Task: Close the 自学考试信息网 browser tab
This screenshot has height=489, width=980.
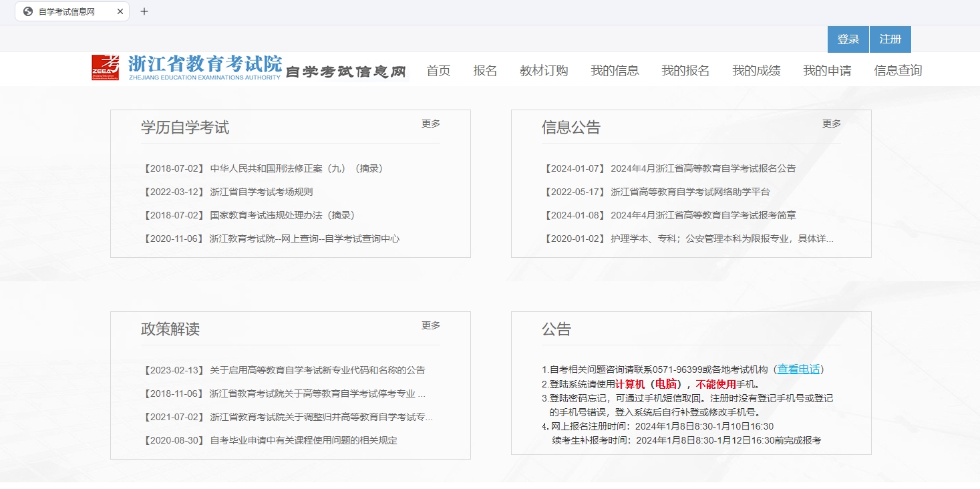Action: click(120, 11)
